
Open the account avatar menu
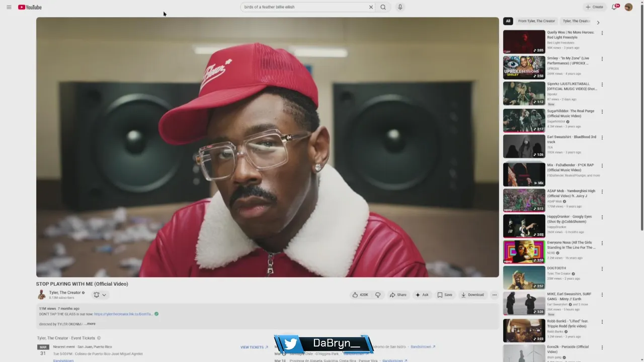click(628, 7)
